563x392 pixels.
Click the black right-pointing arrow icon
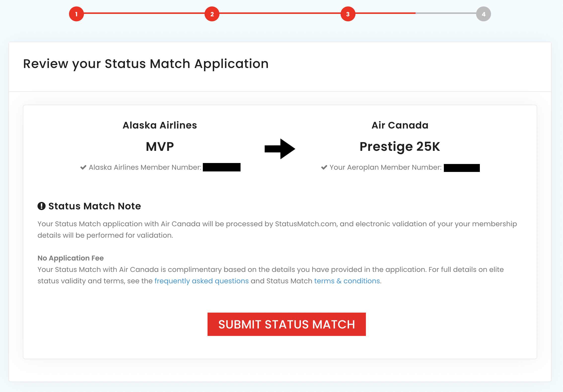[x=280, y=149]
